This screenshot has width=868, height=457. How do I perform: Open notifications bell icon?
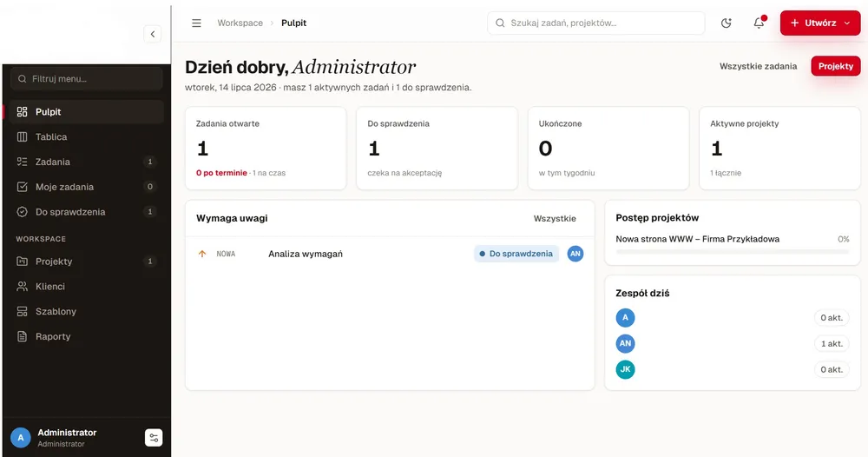click(x=759, y=23)
